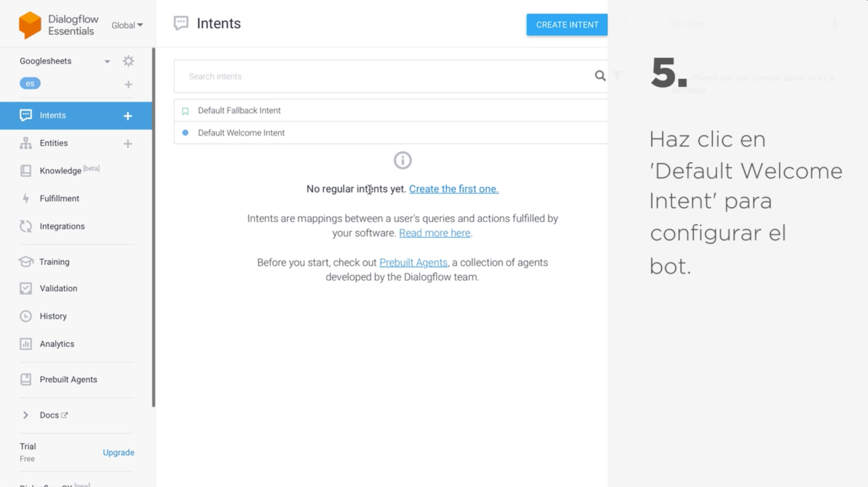868x487 pixels.
Task: Click the History clock icon
Action: [x=25, y=316]
